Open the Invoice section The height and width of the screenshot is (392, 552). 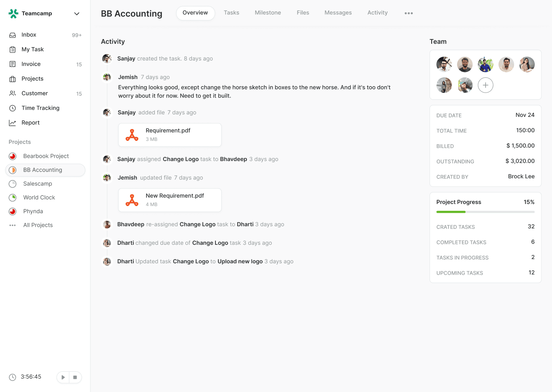tap(13, 64)
